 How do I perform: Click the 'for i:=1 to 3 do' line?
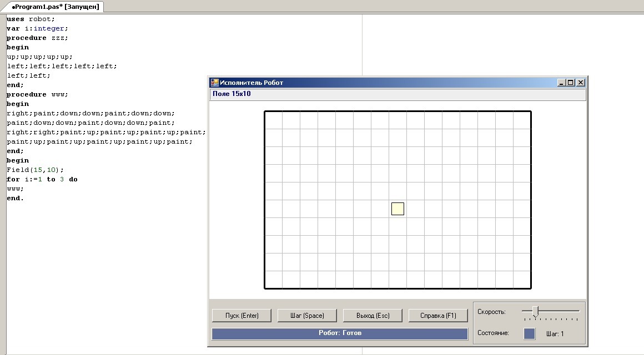tap(42, 179)
